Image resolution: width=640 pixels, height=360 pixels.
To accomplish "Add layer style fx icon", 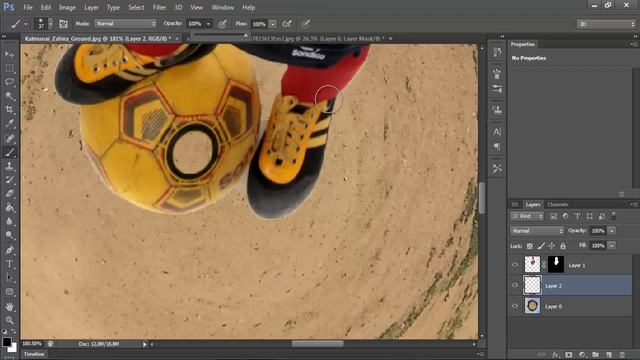I will (x=556, y=355).
